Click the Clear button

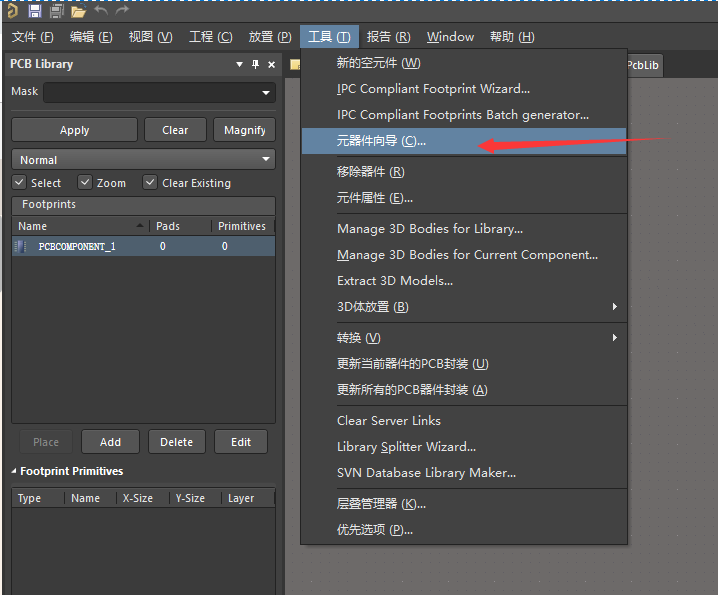tap(175, 130)
